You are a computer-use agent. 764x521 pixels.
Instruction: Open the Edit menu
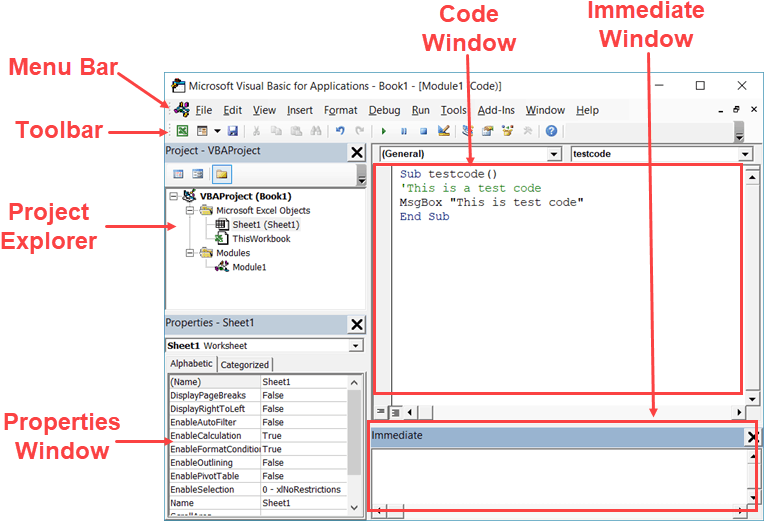[232, 111]
